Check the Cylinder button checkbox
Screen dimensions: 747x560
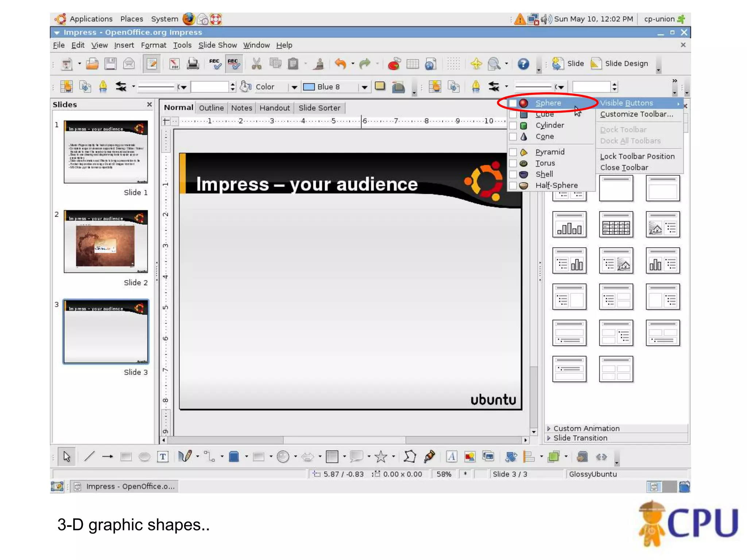(513, 125)
